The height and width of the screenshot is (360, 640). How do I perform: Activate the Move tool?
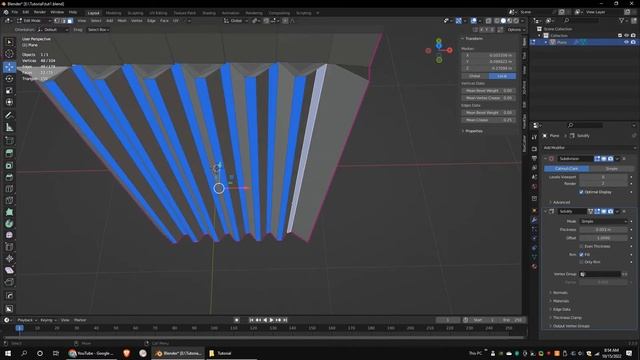pyautogui.click(x=9, y=67)
